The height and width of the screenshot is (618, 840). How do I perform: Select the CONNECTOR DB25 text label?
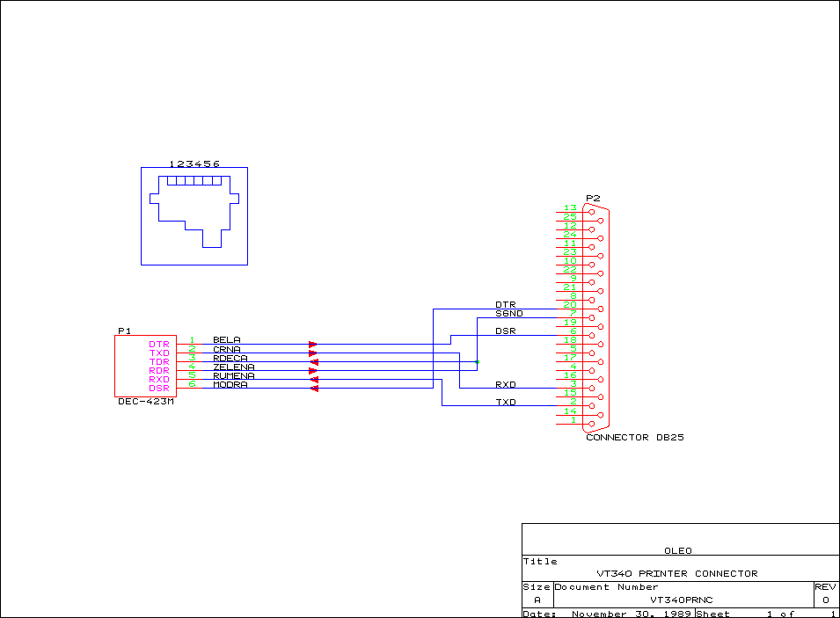coord(634,437)
